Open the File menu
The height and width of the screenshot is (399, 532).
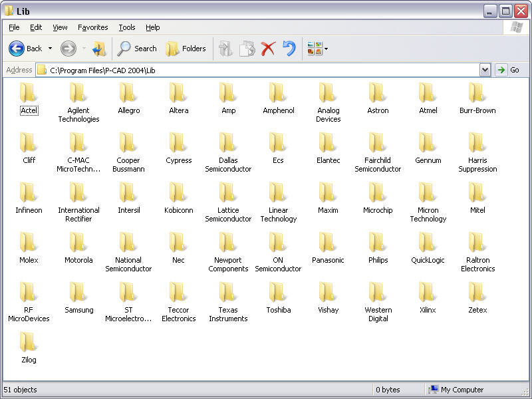point(14,27)
